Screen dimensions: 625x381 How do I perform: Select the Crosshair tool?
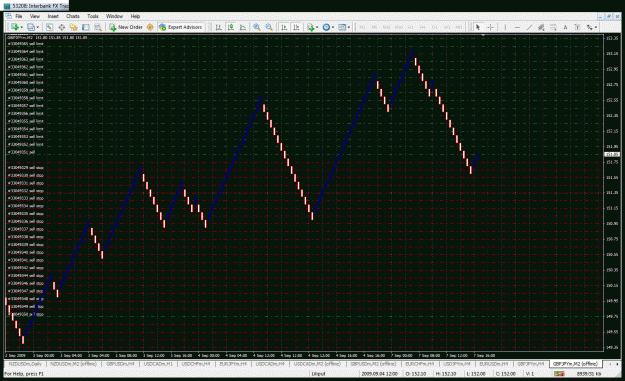point(490,27)
